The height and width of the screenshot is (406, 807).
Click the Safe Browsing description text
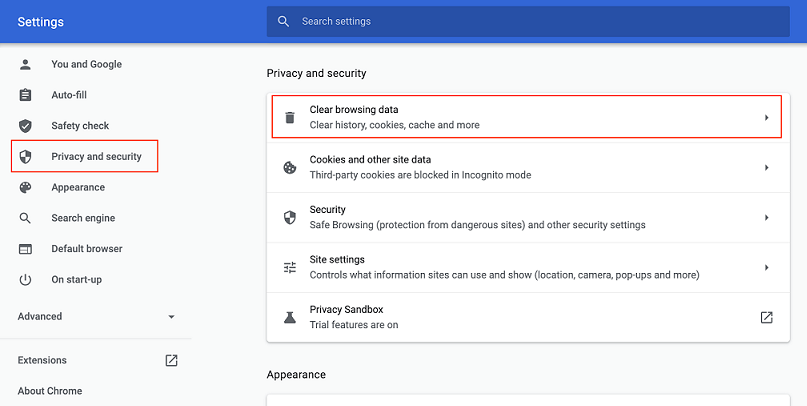coord(478,225)
